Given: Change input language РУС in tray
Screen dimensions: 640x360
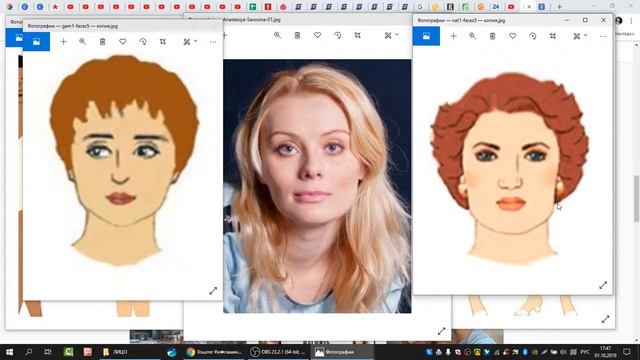Looking at the screenshot, I should 585,351.
